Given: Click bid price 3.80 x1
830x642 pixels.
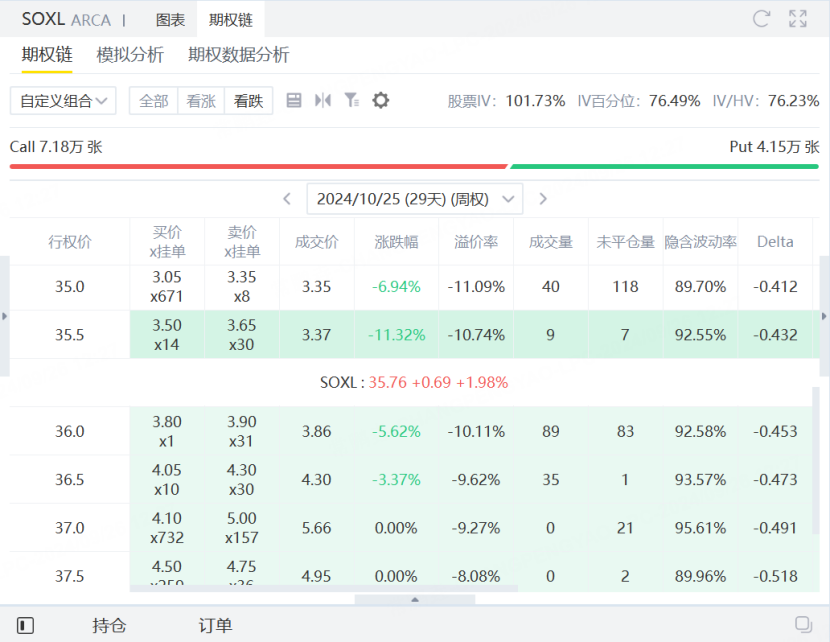Looking at the screenshot, I should click(x=167, y=431).
